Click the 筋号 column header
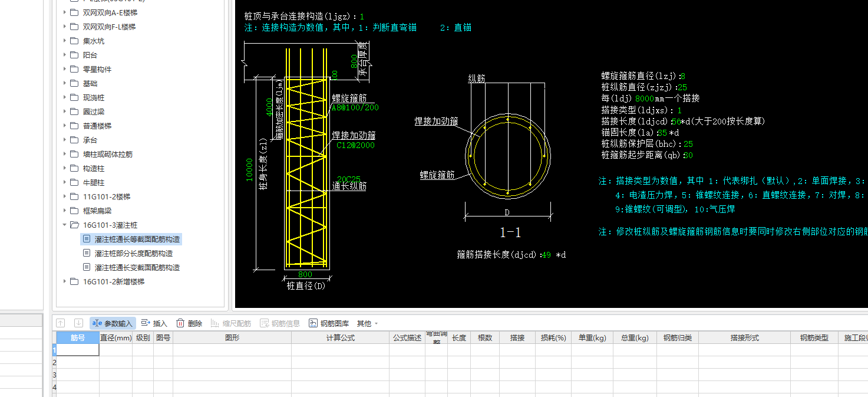868x397 pixels. (x=78, y=338)
